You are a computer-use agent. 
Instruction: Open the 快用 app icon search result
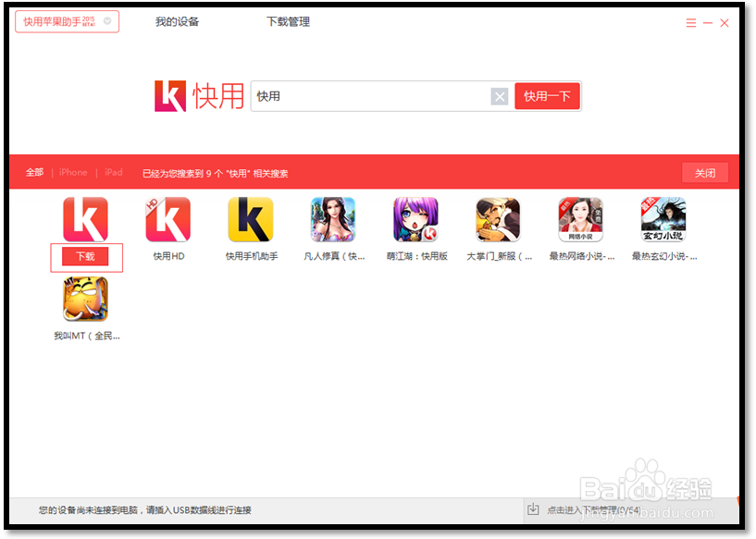[x=86, y=219]
